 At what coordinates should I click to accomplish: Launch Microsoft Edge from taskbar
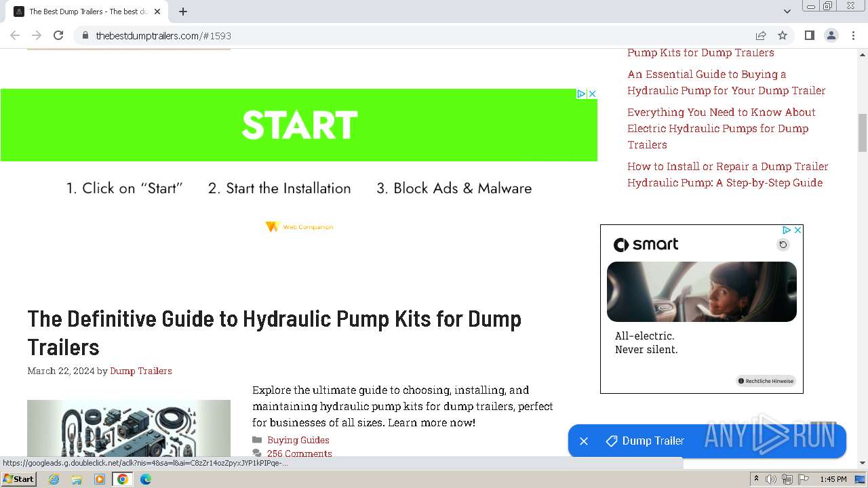pyautogui.click(x=146, y=479)
